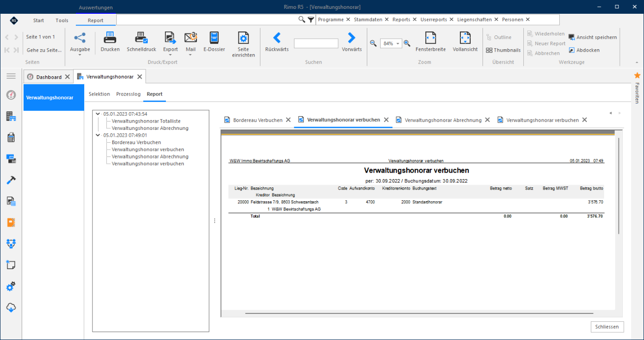Open the calculator sidebar module
This screenshot has width=644, height=340.
[x=11, y=138]
